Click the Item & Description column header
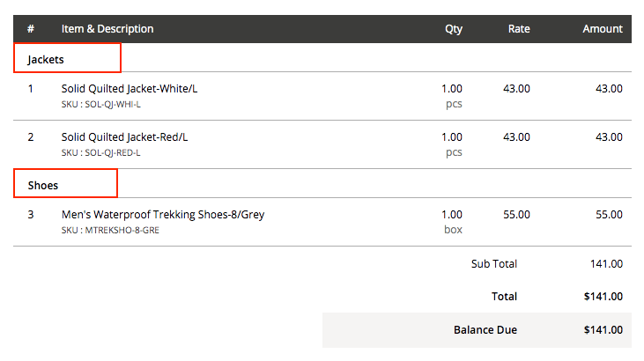The image size is (644, 361). (x=107, y=29)
